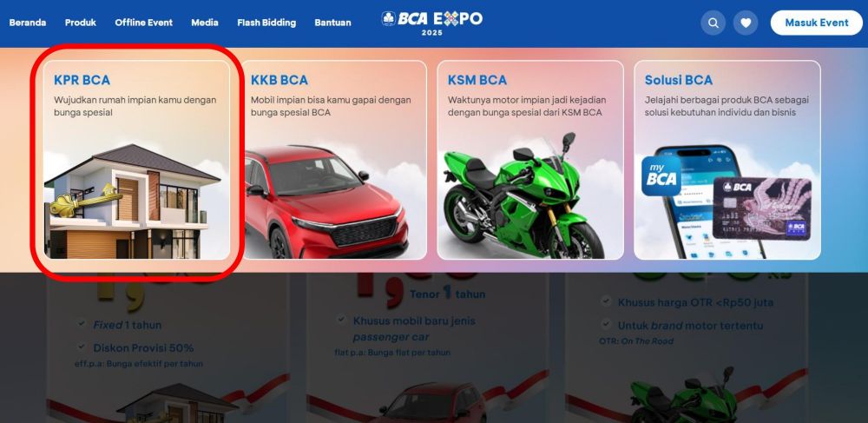Click the house image in KPR card
Image resolution: width=868 pixels, height=423 pixels.
[136, 202]
